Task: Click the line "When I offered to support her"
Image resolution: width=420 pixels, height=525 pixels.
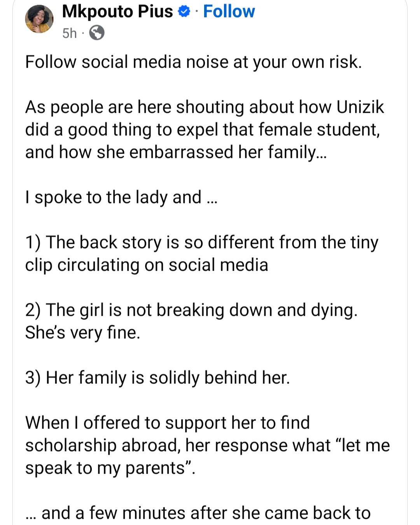Action: point(167,423)
